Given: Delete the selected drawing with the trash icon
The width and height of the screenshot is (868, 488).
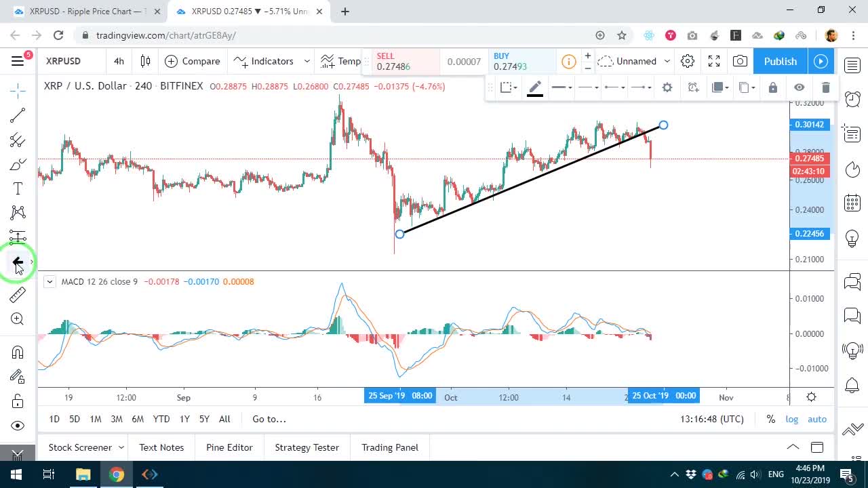Looking at the screenshot, I should point(825,87).
